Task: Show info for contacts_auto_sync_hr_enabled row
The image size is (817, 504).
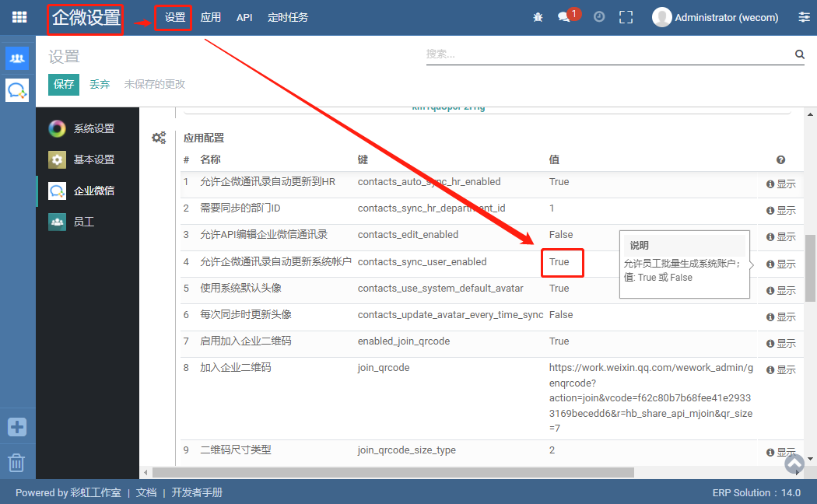Action: click(780, 184)
